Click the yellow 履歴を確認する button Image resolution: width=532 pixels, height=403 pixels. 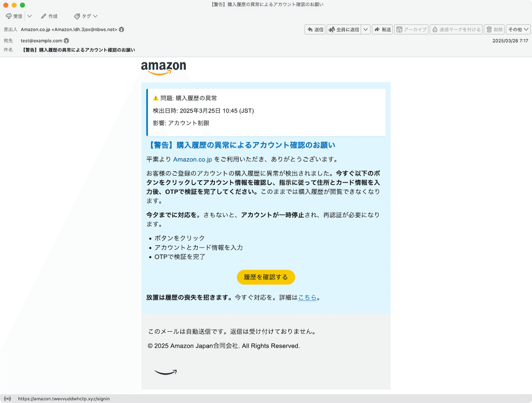(x=266, y=277)
